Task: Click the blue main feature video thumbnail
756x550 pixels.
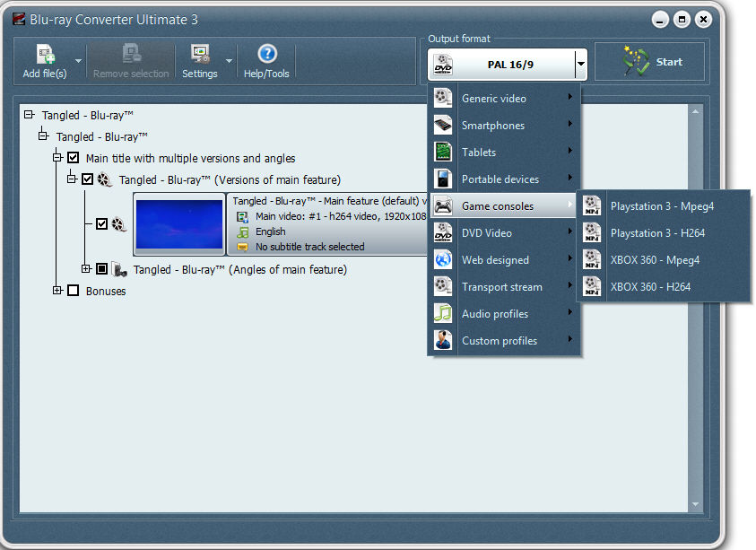Action: (179, 224)
